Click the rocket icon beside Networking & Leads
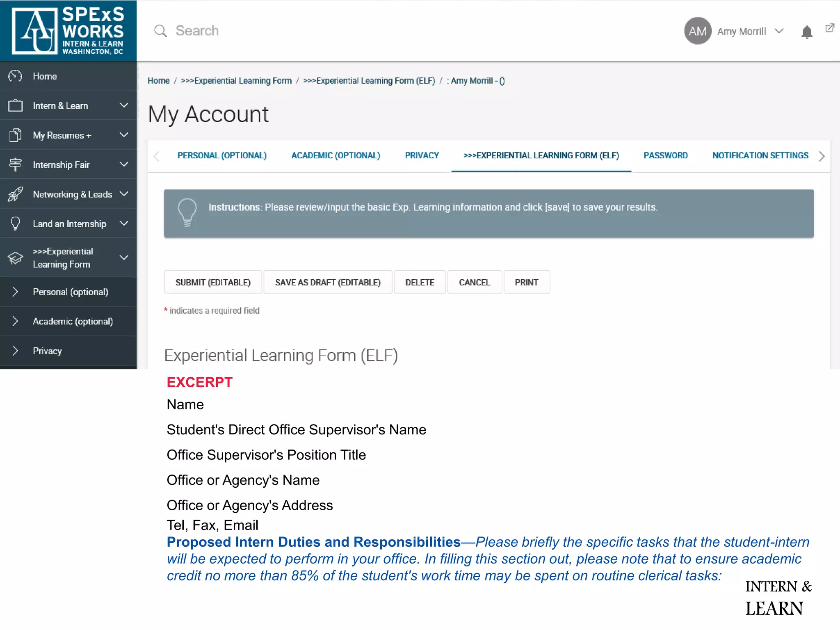Viewport: 840px width, 630px height. click(15, 194)
